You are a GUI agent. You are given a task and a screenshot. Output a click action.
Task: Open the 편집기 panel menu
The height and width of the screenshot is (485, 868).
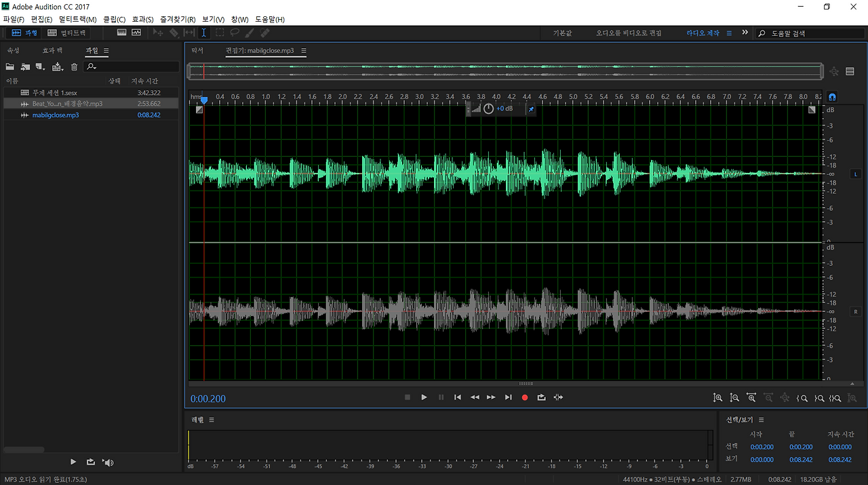pos(304,51)
